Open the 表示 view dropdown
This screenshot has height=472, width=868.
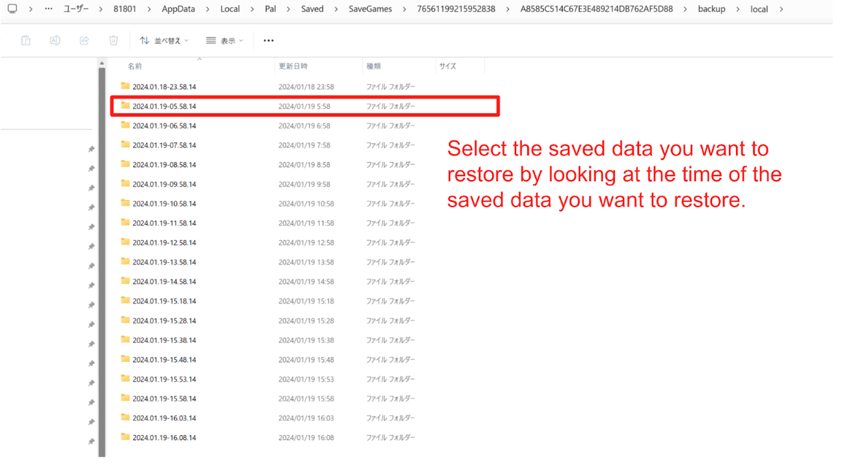click(224, 41)
